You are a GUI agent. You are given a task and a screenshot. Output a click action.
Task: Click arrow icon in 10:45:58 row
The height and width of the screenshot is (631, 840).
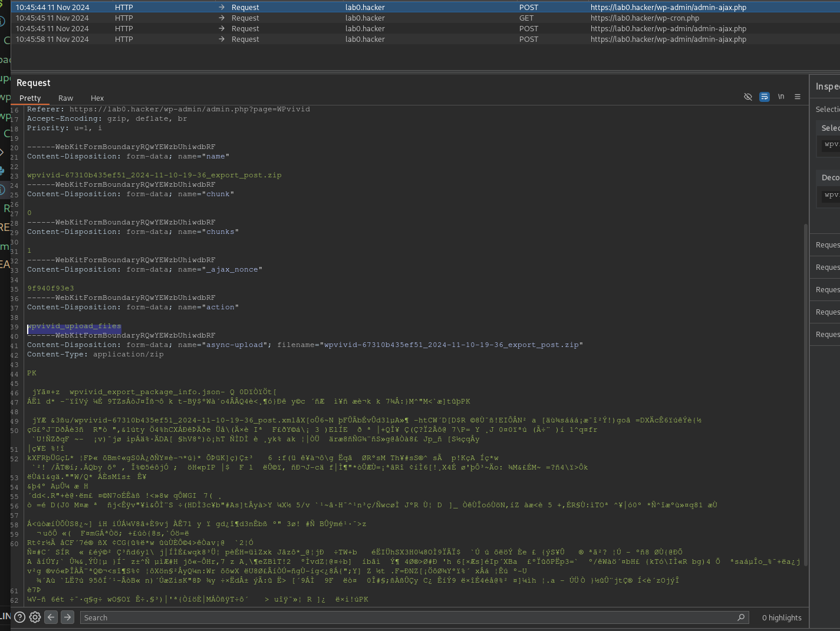(222, 39)
